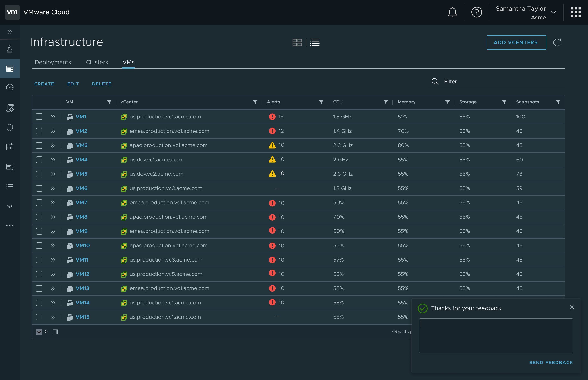Viewport: 588px width, 380px height.
Task: Open the rocket launchpad sidebar icon
Action: 10,49
